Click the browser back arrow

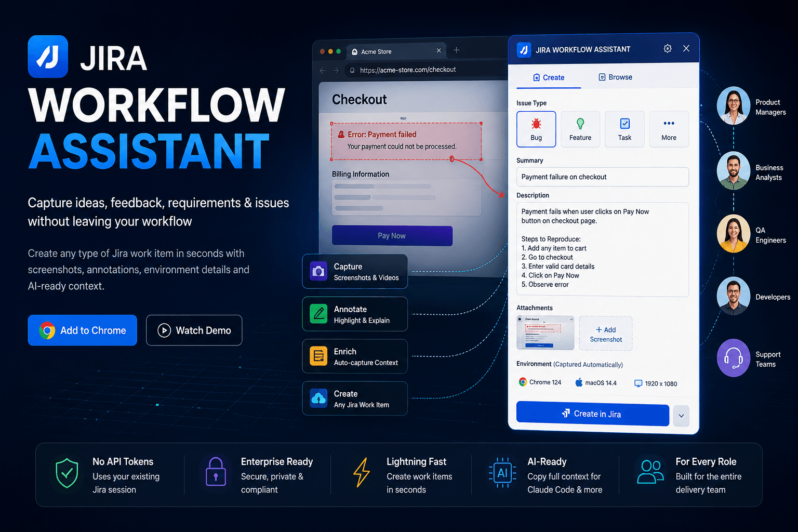(x=323, y=70)
